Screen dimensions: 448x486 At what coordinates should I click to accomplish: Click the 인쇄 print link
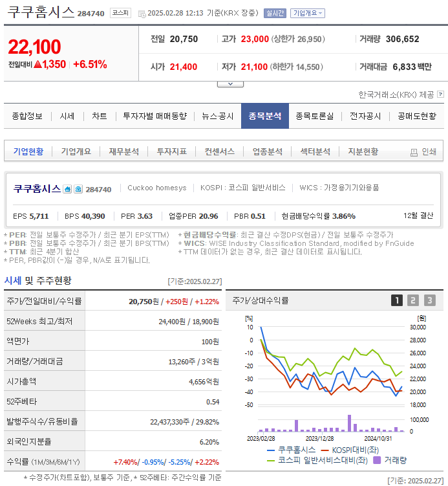[x=429, y=152]
